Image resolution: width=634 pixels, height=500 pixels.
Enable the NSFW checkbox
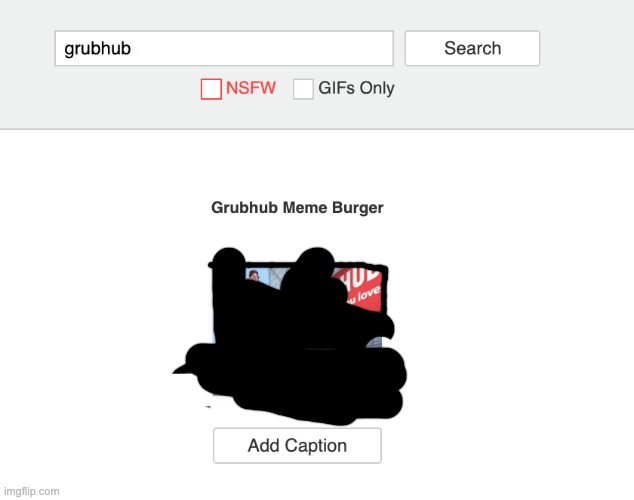point(211,89)
